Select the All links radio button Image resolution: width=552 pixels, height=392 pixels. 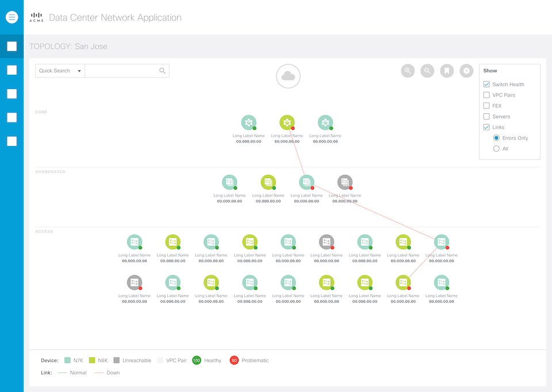pos(496,149)
